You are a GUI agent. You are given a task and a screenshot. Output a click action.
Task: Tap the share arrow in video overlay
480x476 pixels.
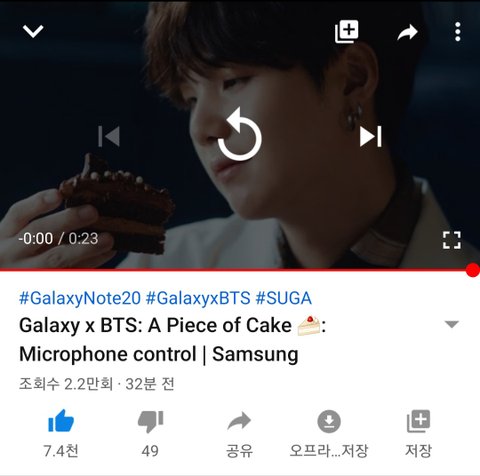[407, 32]
